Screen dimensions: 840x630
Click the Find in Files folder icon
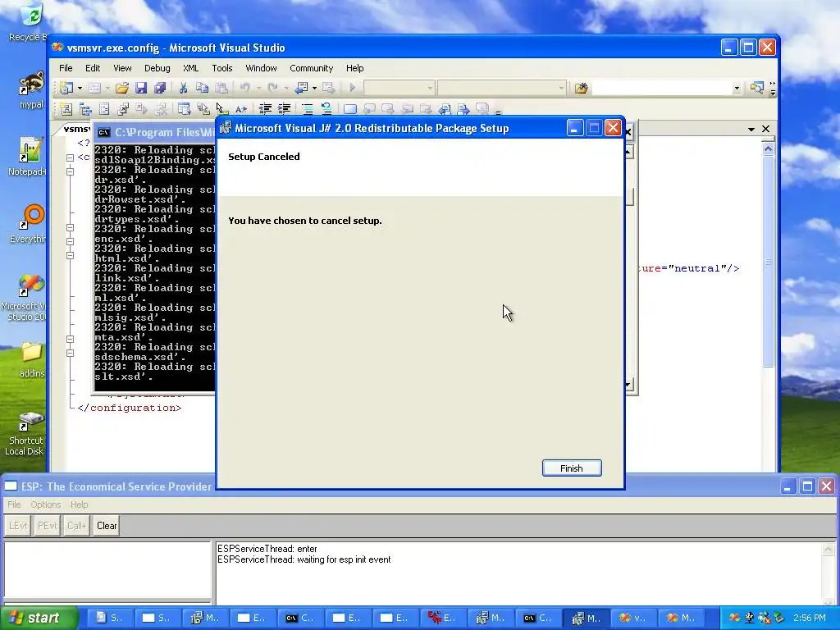pos(581,88)
